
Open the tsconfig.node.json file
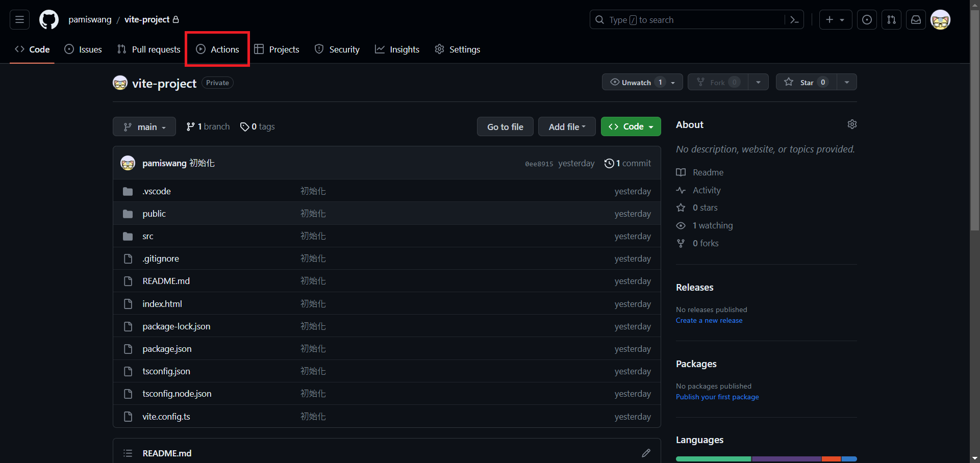177,394
